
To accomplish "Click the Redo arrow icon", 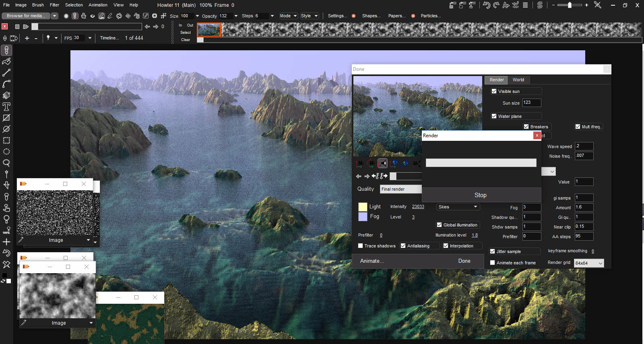I will pos(496,5).
